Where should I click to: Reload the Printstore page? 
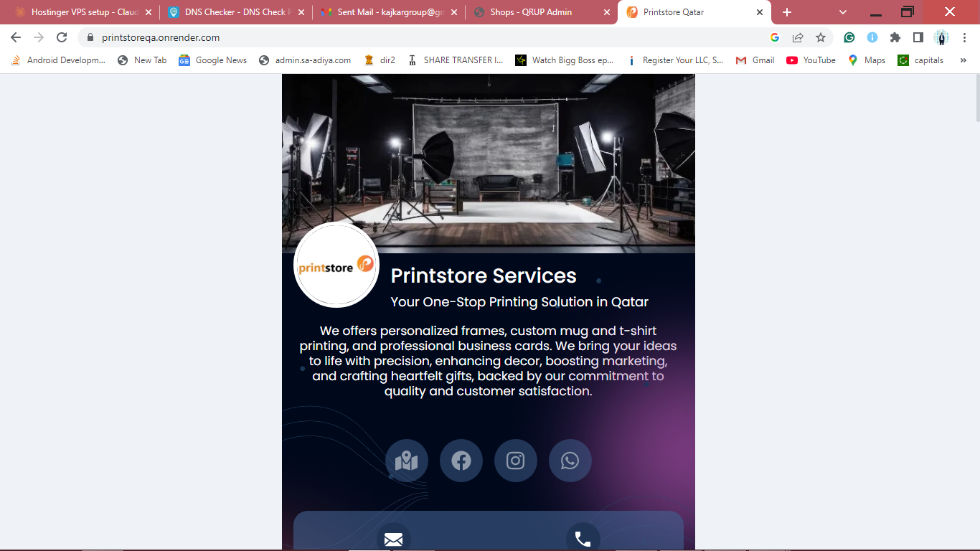[x=62, y=37]
